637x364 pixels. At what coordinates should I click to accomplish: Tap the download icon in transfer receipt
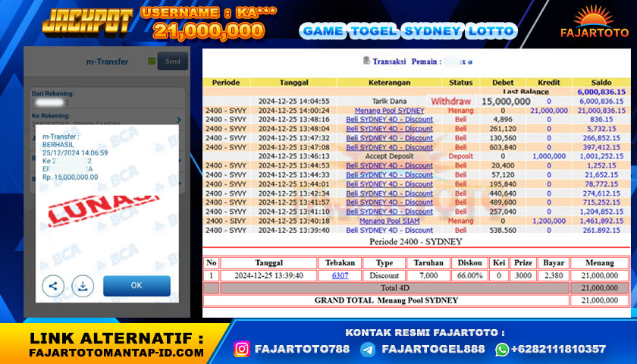(83, 286)
